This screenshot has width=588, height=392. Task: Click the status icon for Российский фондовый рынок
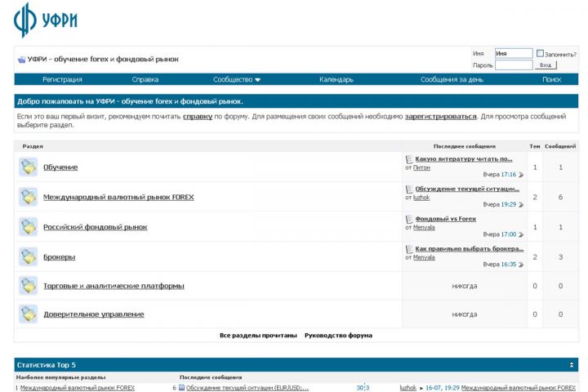pos(29,227)
